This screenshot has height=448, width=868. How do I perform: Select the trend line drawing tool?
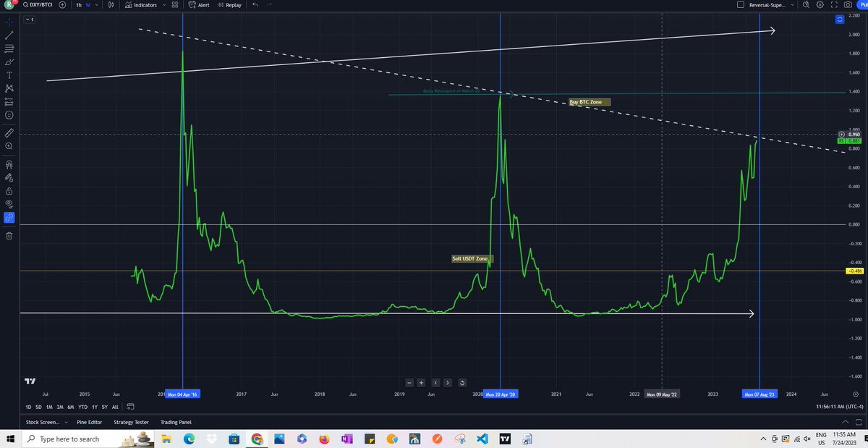[x=9, y=34]
